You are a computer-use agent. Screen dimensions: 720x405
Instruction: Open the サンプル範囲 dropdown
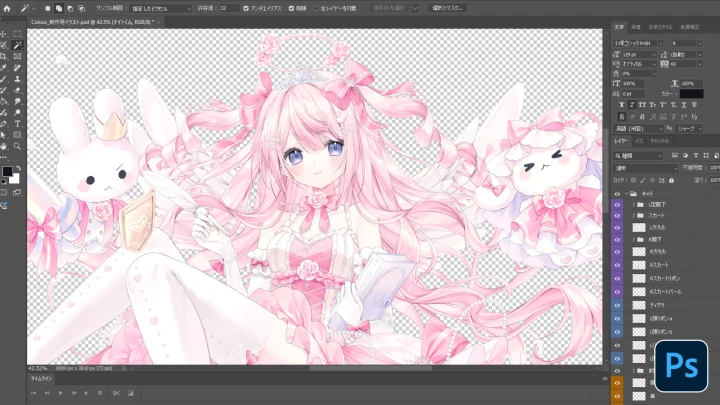[x=160, y=8]
